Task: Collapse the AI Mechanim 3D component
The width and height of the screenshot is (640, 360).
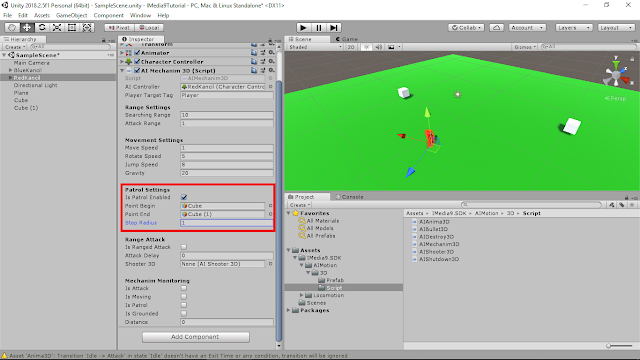Action: click(122, 70)
